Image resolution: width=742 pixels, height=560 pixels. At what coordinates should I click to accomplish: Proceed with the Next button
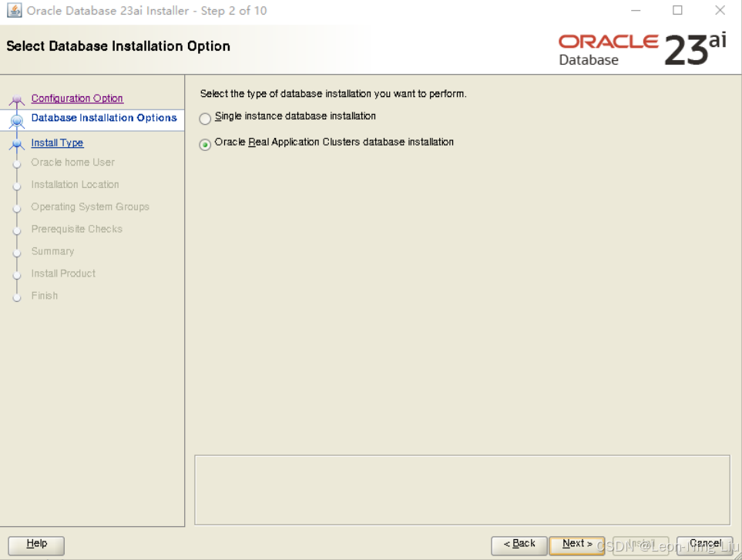coord(577,545)
